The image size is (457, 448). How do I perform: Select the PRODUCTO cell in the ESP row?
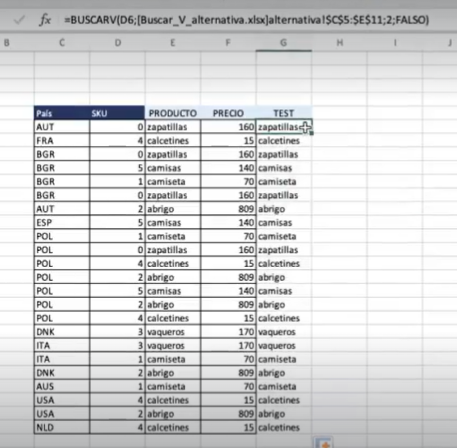click(x=173, y=223)
